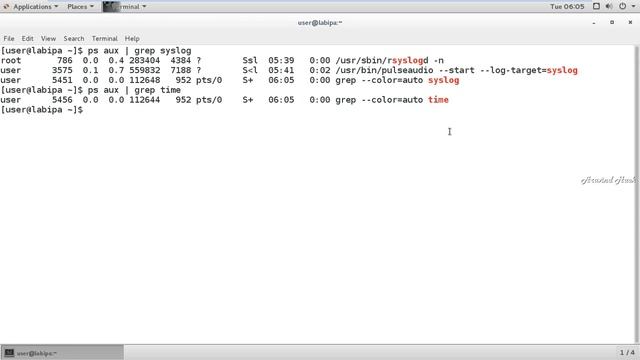Click PID 3575 in pulseaudio row
640x360 pixels.
[62, 70]
